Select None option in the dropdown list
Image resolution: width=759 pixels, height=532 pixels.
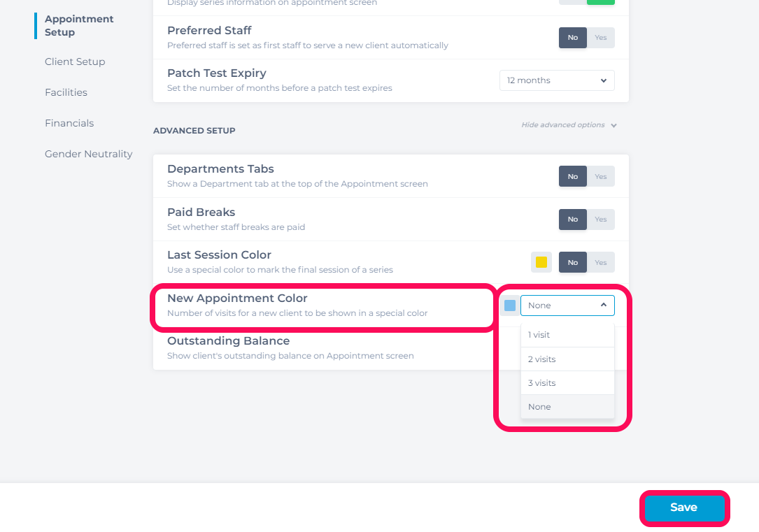(567, 407)
